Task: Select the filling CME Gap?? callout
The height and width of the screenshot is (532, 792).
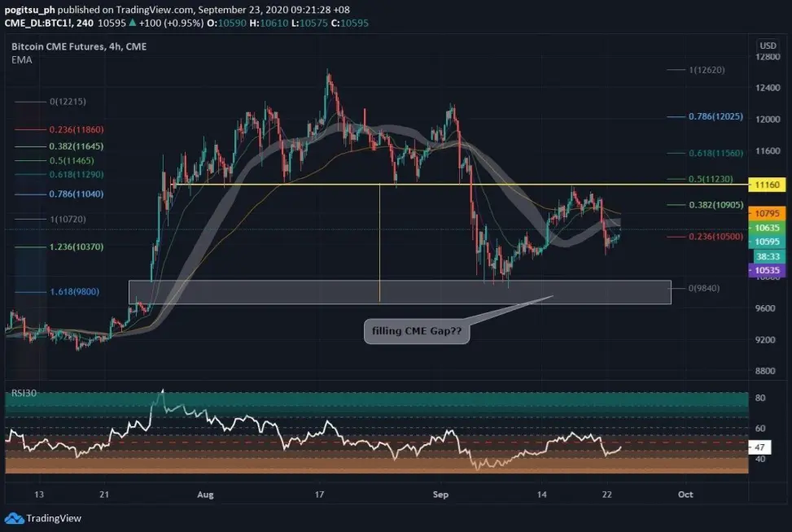Action: pyautogui.click(x=417, y=331)
